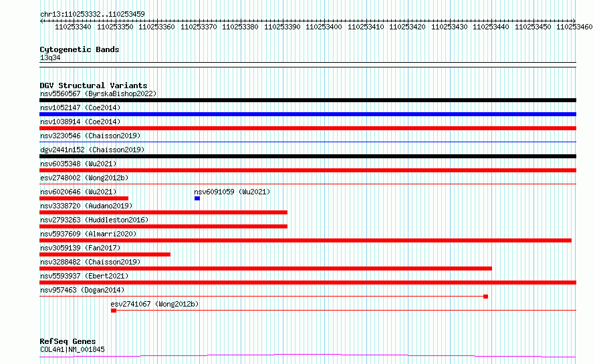Image resolution: width=595 pixels, height=364 pixels.
Task: Open nsv3230546 (Chaisson2019) variant label
Action: click(x=90, y=136)
